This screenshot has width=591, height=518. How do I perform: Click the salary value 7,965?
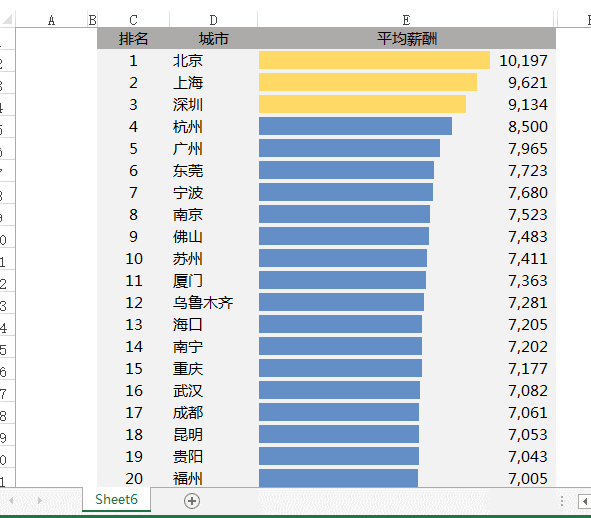(x=527, y=149)
